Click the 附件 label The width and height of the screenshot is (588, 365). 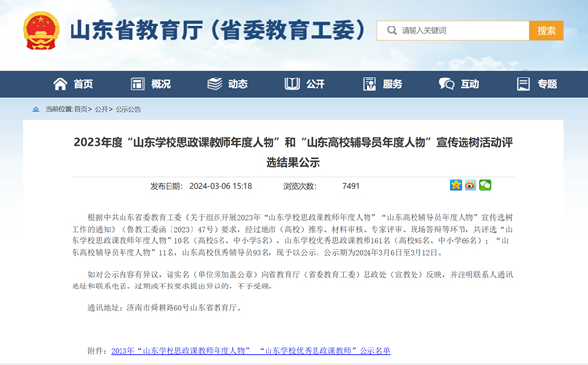[97, 350]
